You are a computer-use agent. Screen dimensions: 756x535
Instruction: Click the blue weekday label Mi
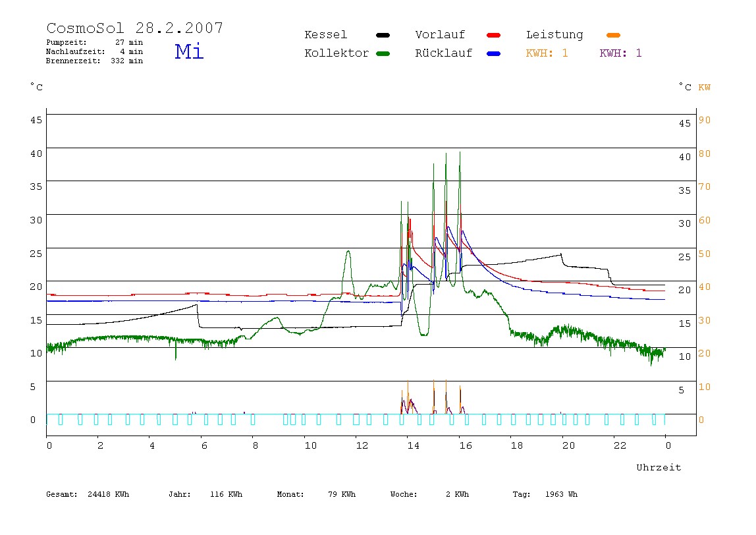click(x=189, y=51)
